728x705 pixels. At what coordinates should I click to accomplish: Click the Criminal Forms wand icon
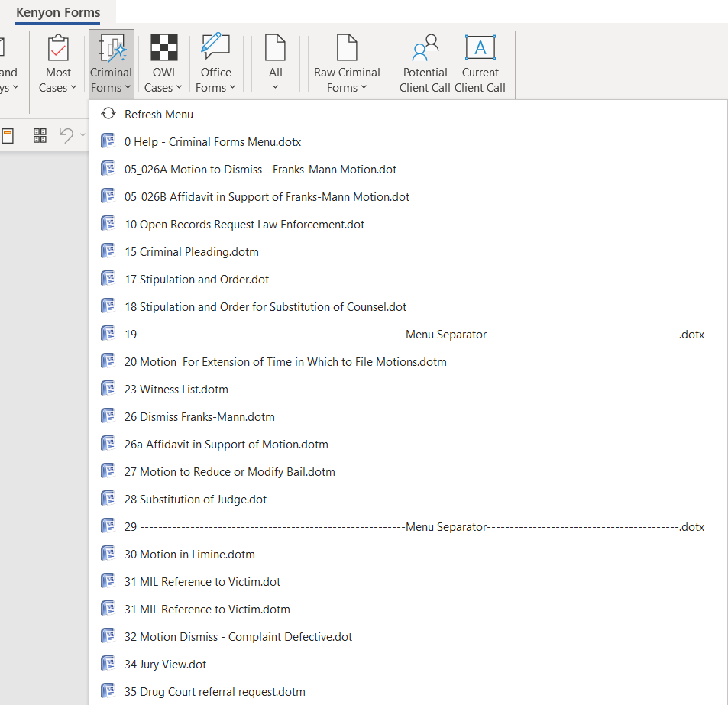click(112, 48)
